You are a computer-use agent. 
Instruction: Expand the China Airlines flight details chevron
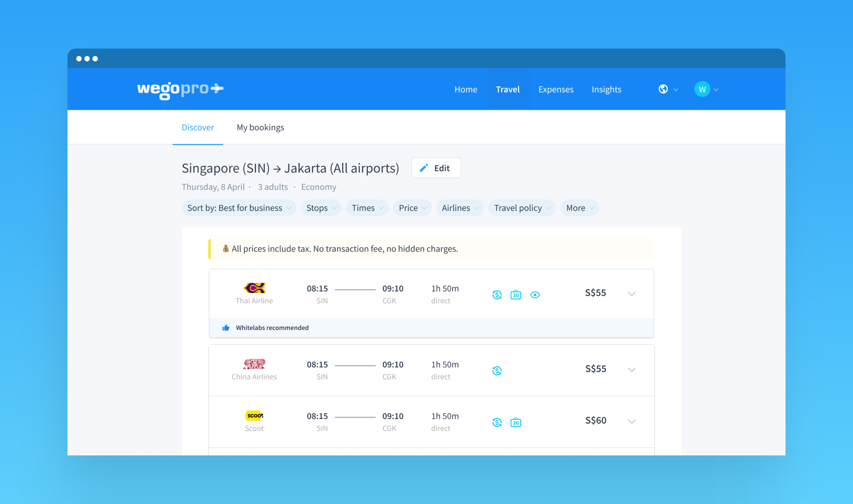(631, 369)
